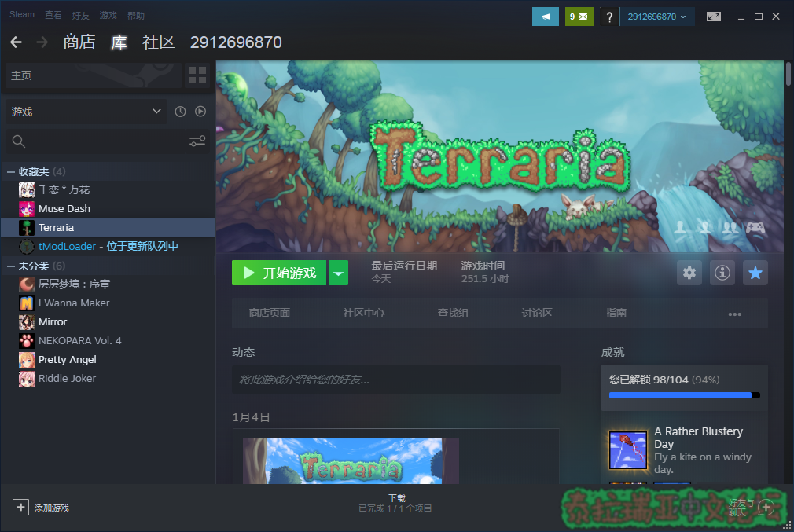794x532 pixels.
Task: Open the Steam menu
Action: [22, 15]
